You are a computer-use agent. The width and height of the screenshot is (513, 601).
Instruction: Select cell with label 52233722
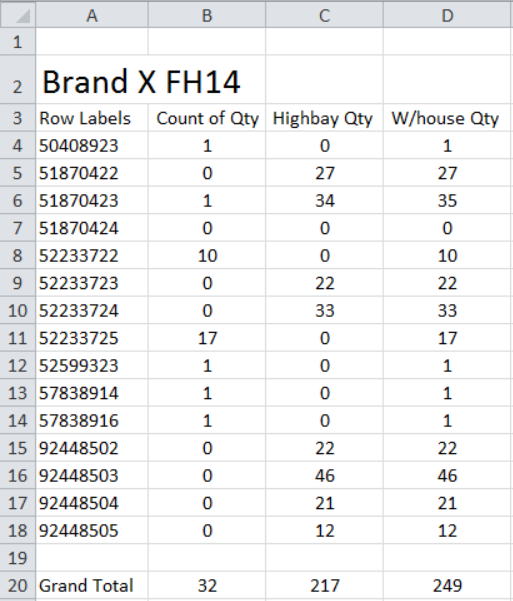[92, 256]
